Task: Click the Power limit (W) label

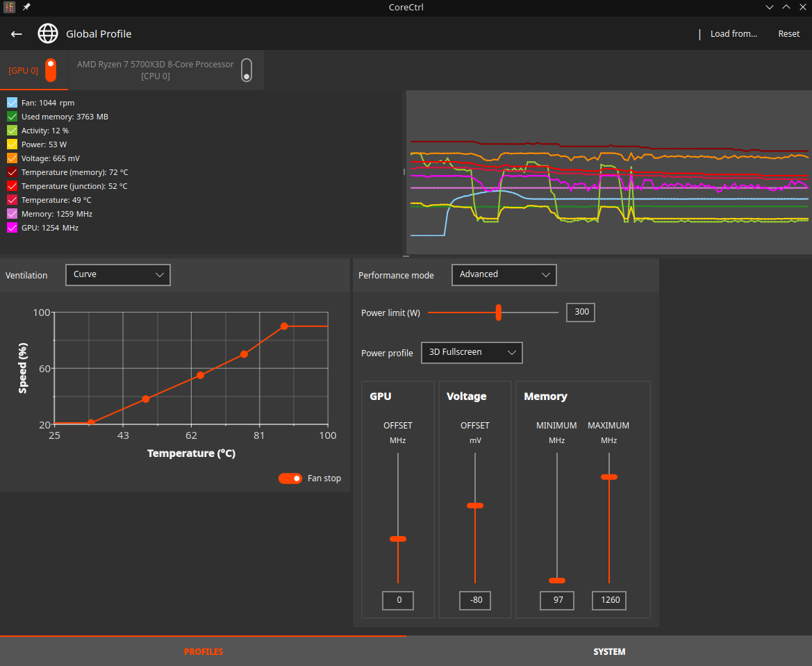Action: click(390, 313)
